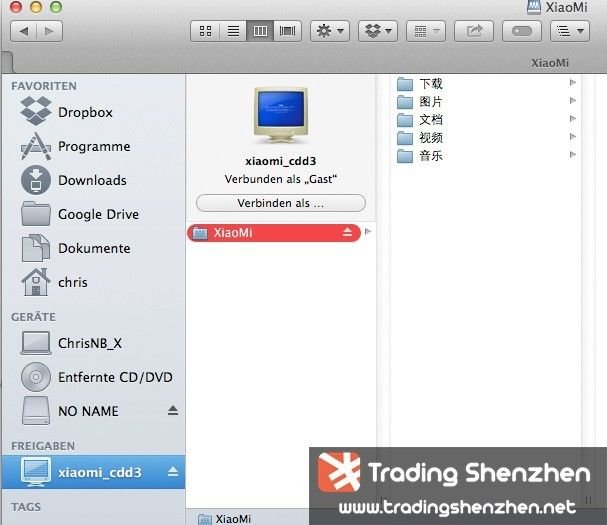
Task: Open the Dropbox toolbar dropdown
Action: coord(378,31)
